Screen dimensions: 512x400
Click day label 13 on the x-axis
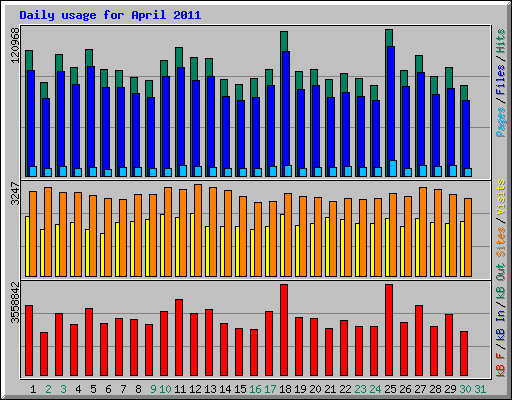click(x=210, y=389)
